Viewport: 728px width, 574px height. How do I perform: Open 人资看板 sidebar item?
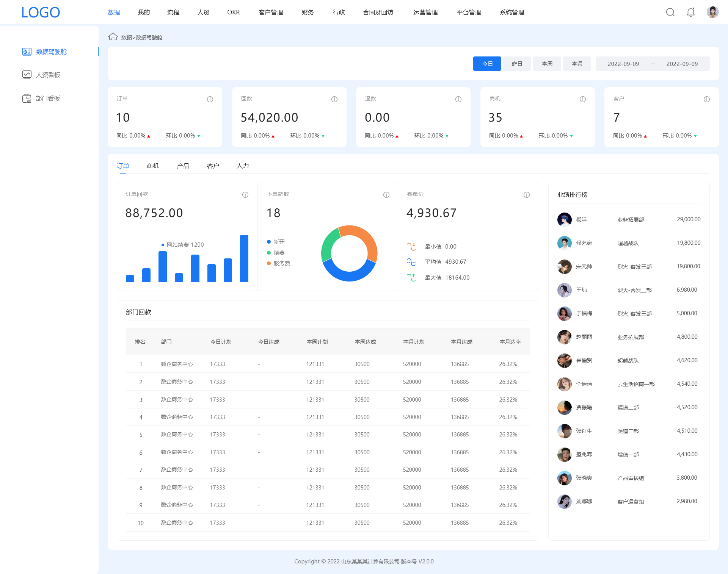[x=48, y=75]
